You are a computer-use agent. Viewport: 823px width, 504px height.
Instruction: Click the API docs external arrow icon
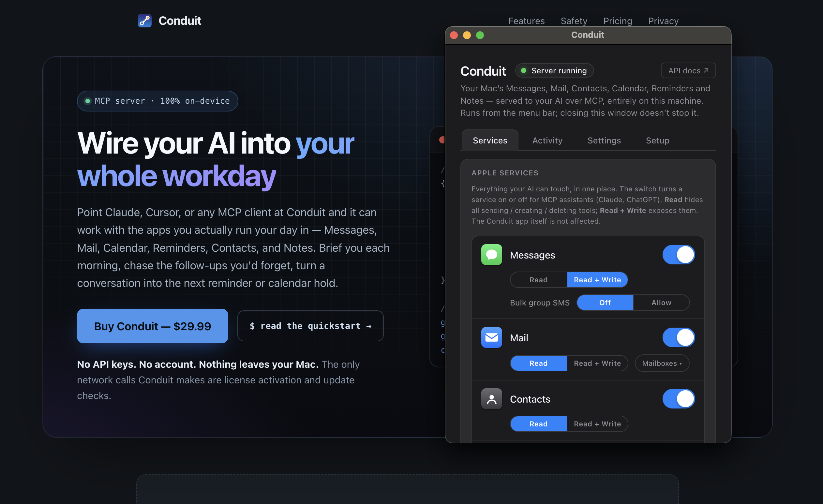point(706,70)
